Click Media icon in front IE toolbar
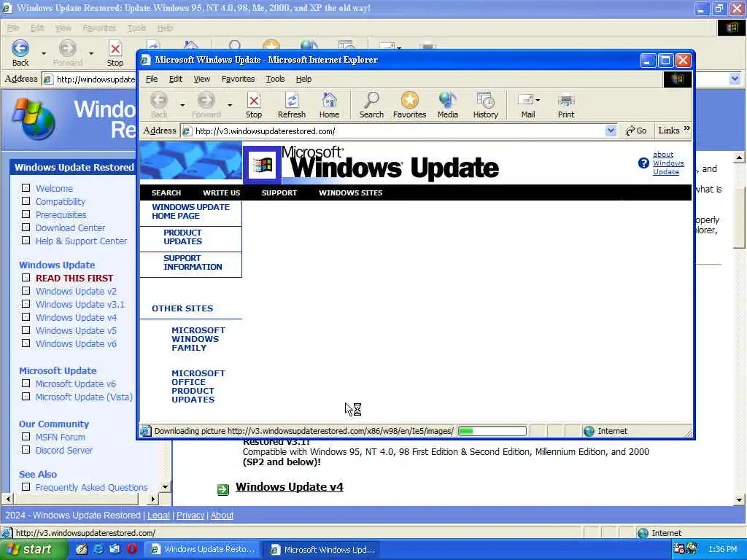This screenshot has width=747, height=560. coord(447,101)
